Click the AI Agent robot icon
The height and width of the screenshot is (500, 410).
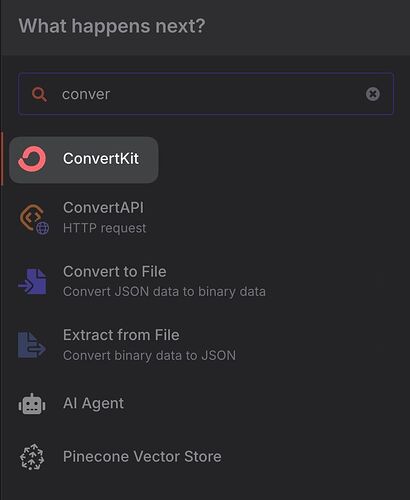(32, 404)
